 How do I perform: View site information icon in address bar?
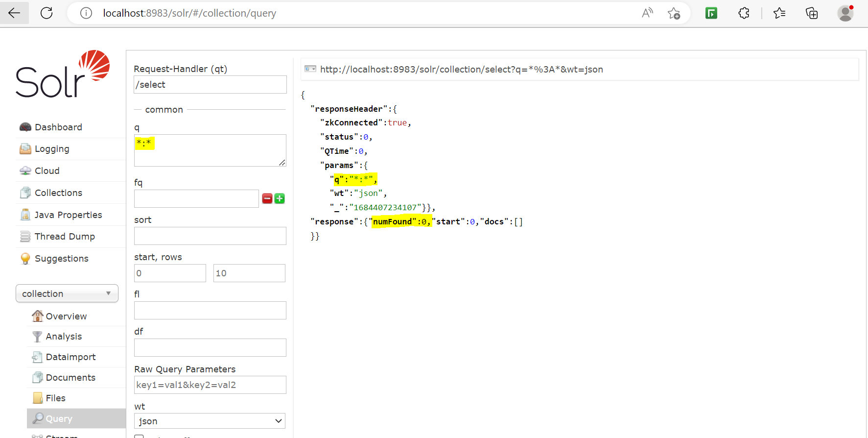[x=86, y=13]
